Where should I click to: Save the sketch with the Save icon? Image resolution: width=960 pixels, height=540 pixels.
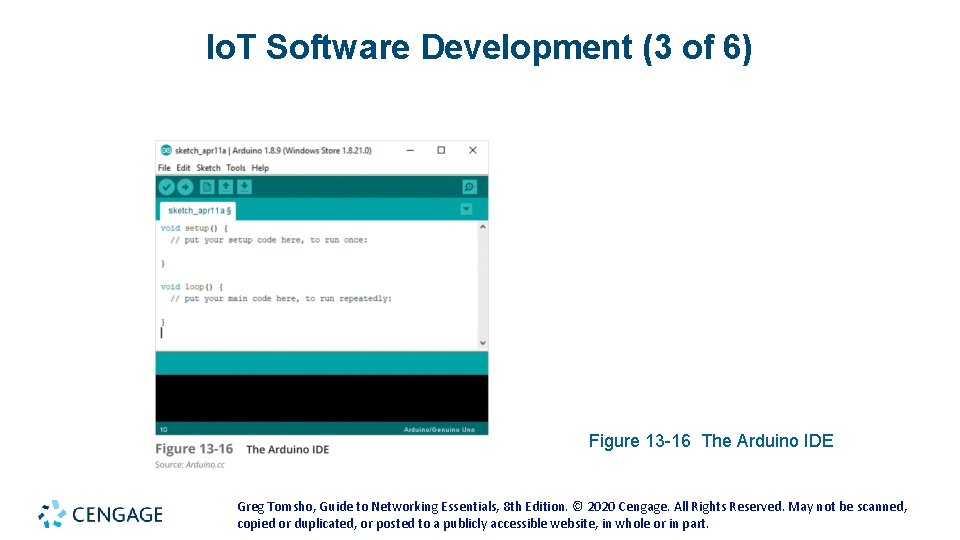tap(244, 187)
